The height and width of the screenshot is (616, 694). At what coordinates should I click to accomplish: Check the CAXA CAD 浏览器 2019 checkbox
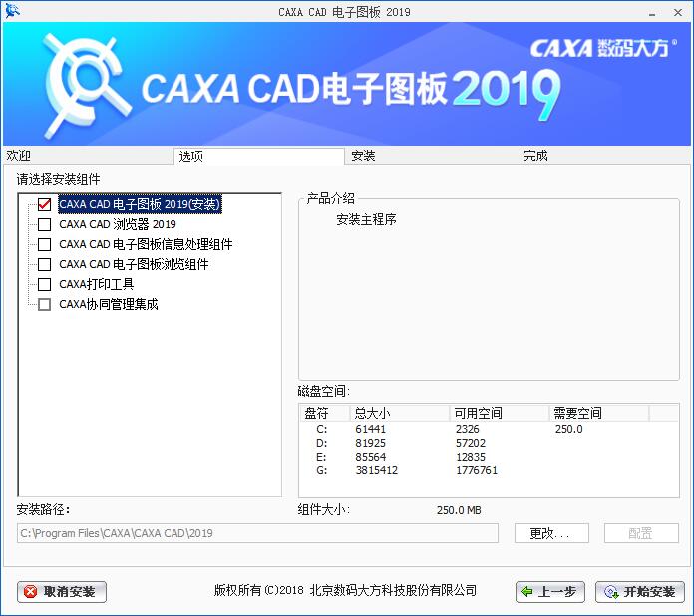(x=44, y=224)
